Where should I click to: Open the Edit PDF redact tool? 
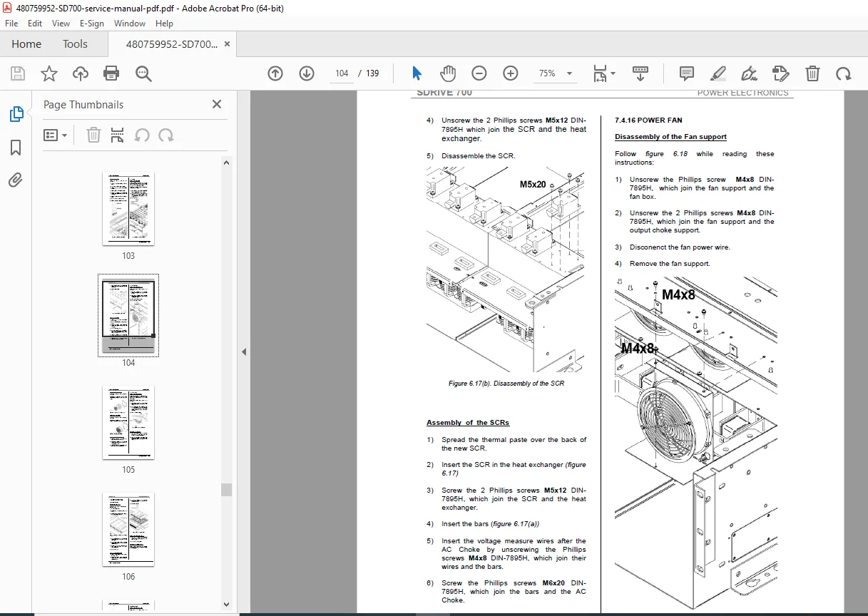click(780, 73)
